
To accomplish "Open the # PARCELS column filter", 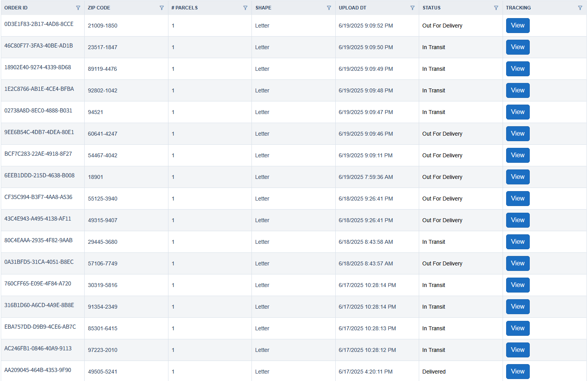I will point(245,8).
